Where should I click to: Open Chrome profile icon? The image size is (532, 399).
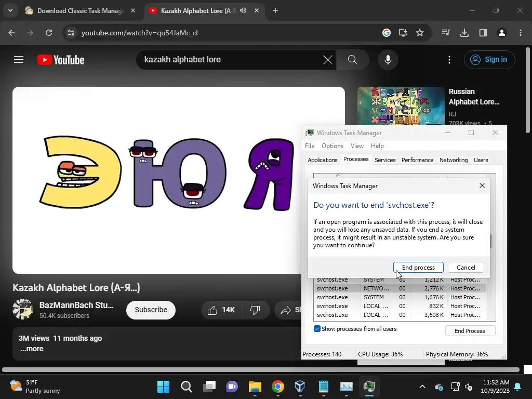(502, 33)
